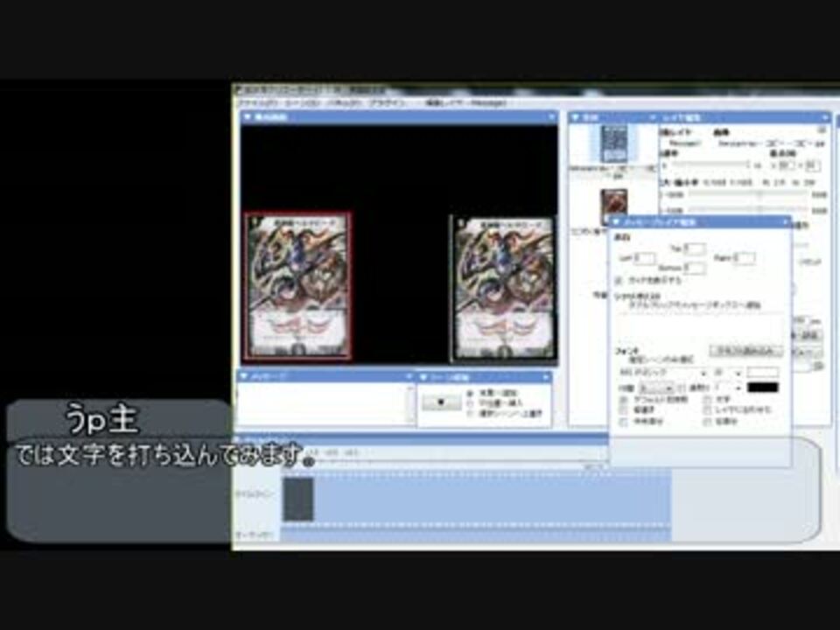Toggle the third checkbox in the left font options column
This screenshot has width=840, height=630.
[x=624, y=422]
